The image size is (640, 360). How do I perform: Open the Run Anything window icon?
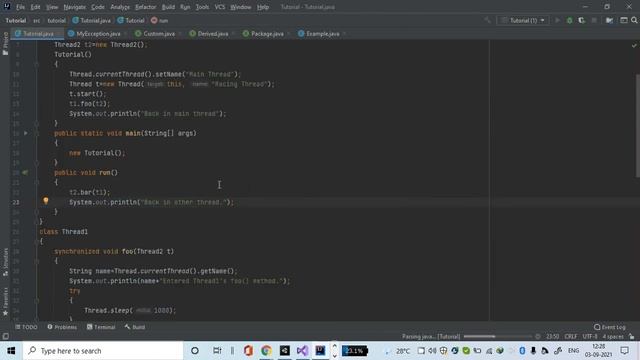point(624,20)
